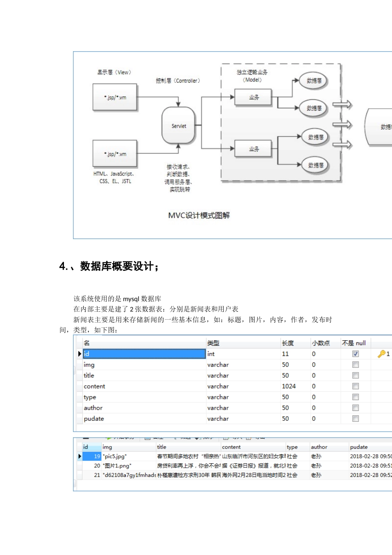392x555 pixels.
Task: Select the record id cell 19
Action: click(92, 456)
